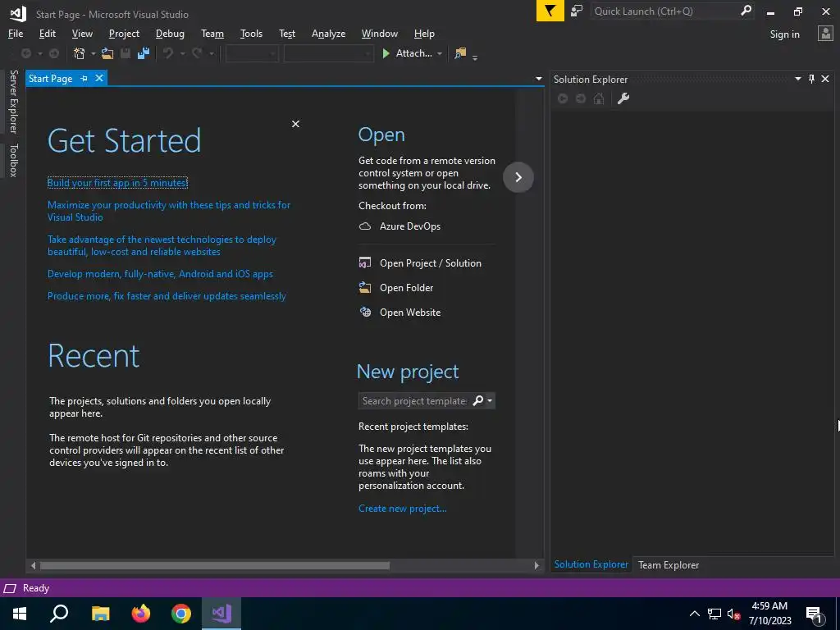Click the Quick Launch magnifier icon

point(746,11)
